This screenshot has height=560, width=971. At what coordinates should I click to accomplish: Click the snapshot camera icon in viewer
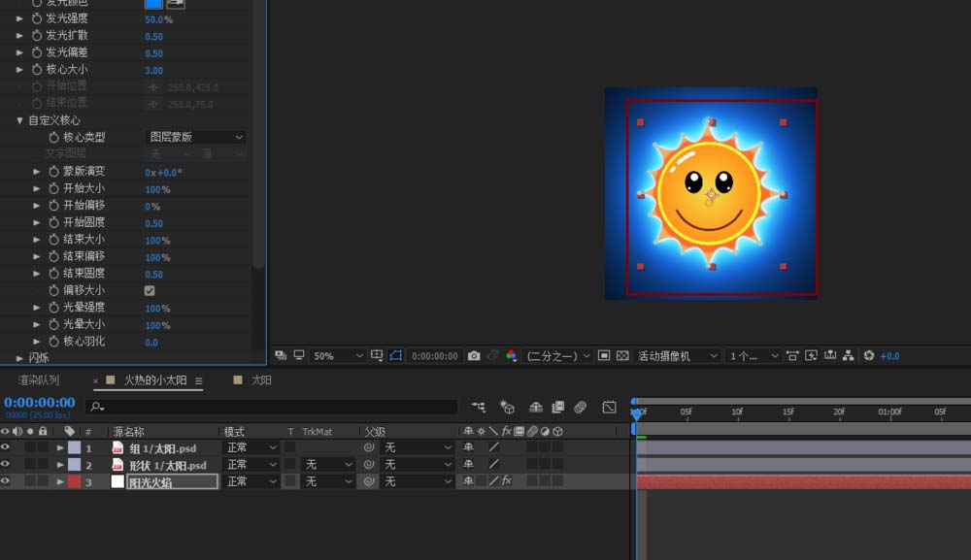[x=474, y=356]
